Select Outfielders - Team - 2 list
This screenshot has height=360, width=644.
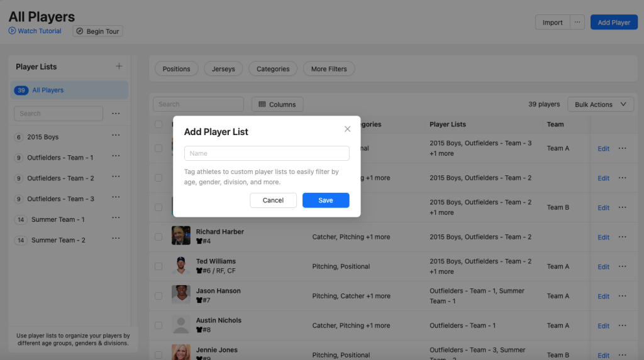[x=60, y=178]
